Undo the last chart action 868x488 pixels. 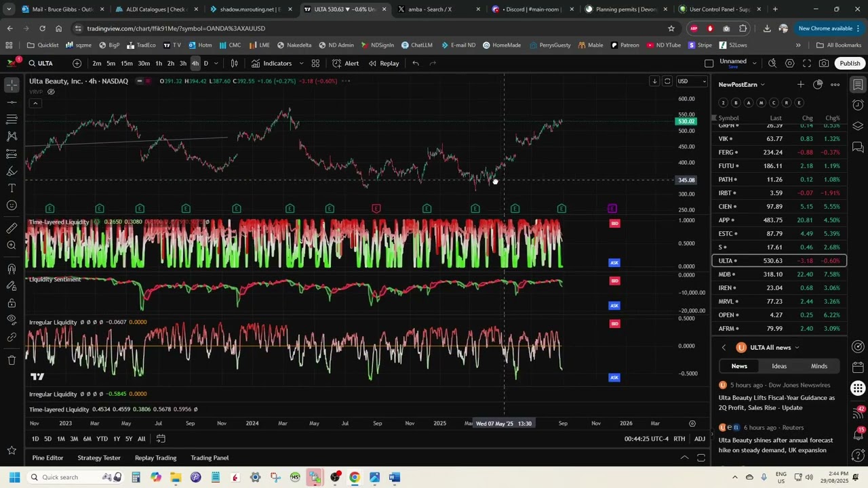pyautogui.click(x=416, y=63)
